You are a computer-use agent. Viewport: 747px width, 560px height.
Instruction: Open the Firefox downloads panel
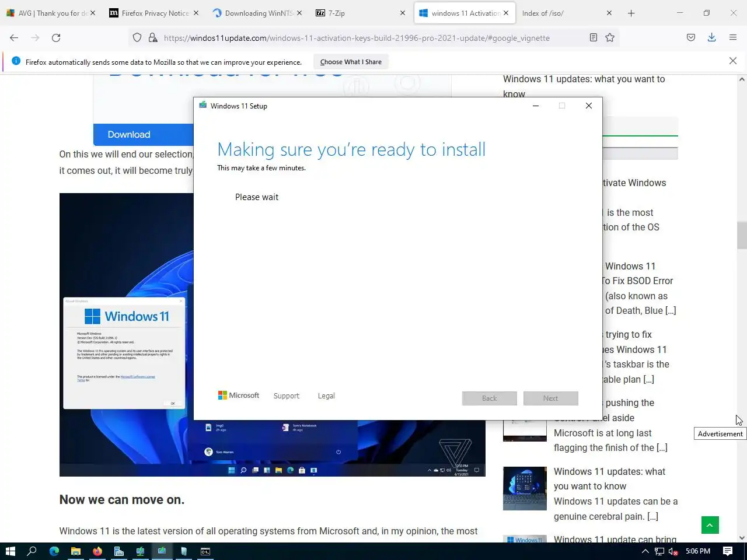712,38
